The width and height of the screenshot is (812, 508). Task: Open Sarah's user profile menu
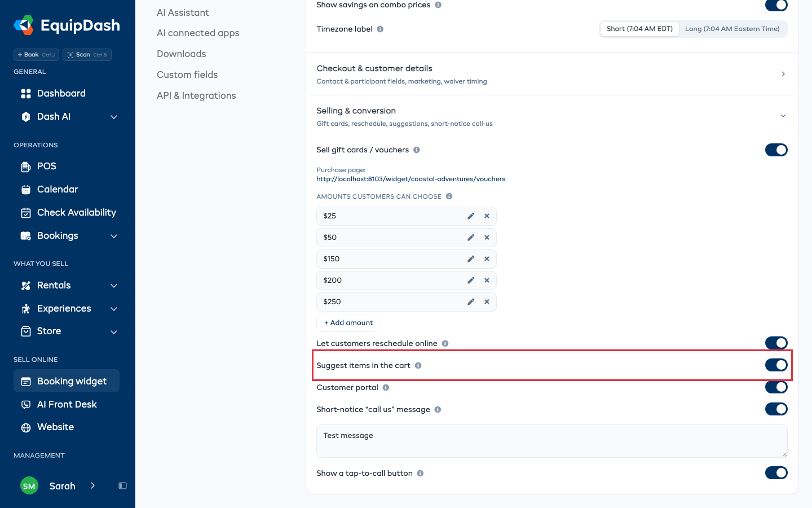click(x=58, y=486)
